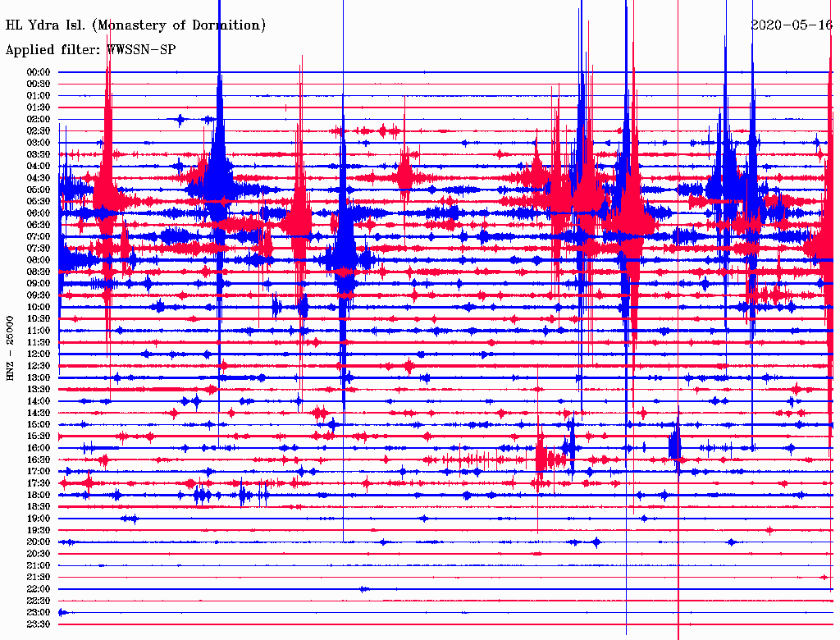Click the 23:00 time label

click(x=39, y=613)
